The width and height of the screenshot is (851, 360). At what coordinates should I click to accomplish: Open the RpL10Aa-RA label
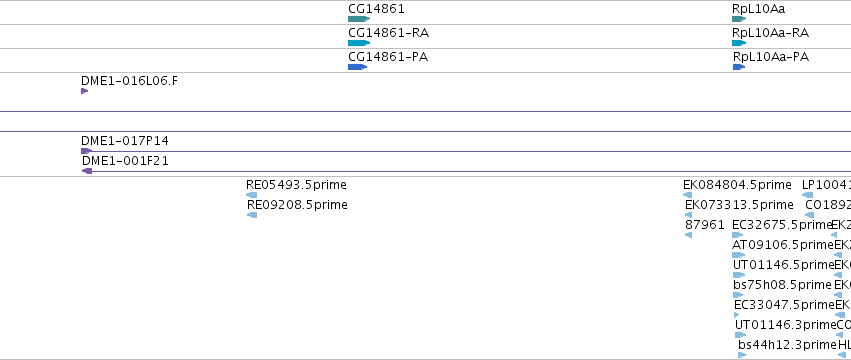[x=771, y=33]
